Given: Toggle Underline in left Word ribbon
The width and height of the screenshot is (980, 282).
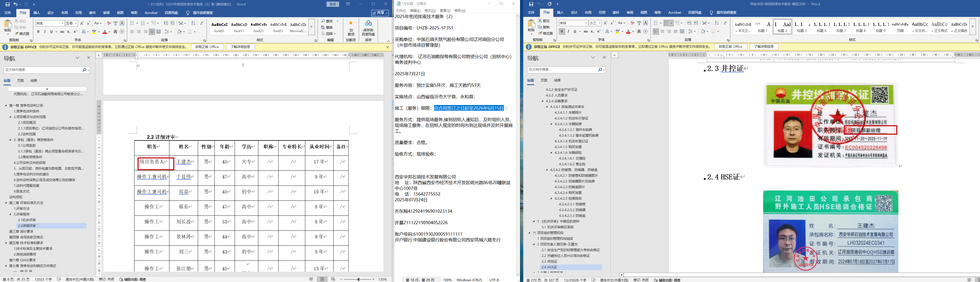Looking at the screenshot, I should 51,32.
